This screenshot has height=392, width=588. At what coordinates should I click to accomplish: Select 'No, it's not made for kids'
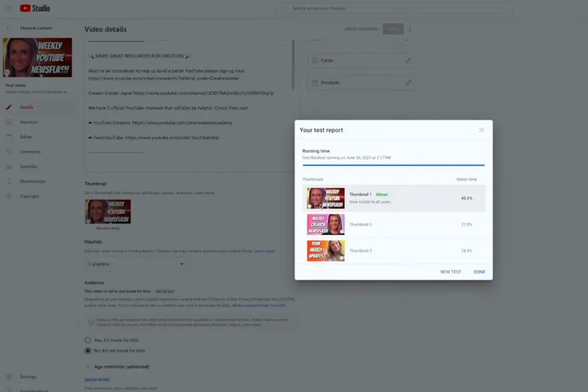pos(88,351)
